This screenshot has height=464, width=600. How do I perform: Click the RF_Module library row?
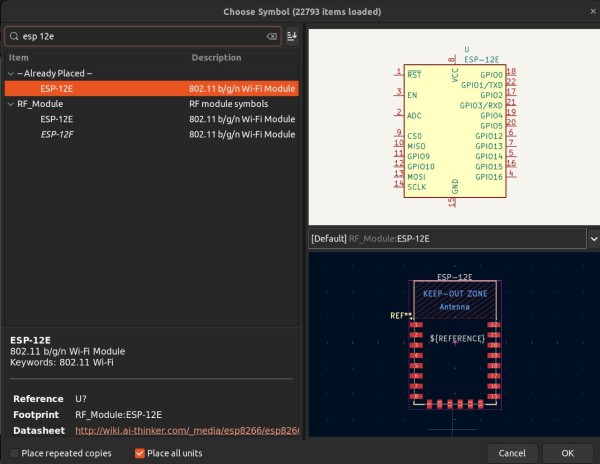click(x=152, y=104)
